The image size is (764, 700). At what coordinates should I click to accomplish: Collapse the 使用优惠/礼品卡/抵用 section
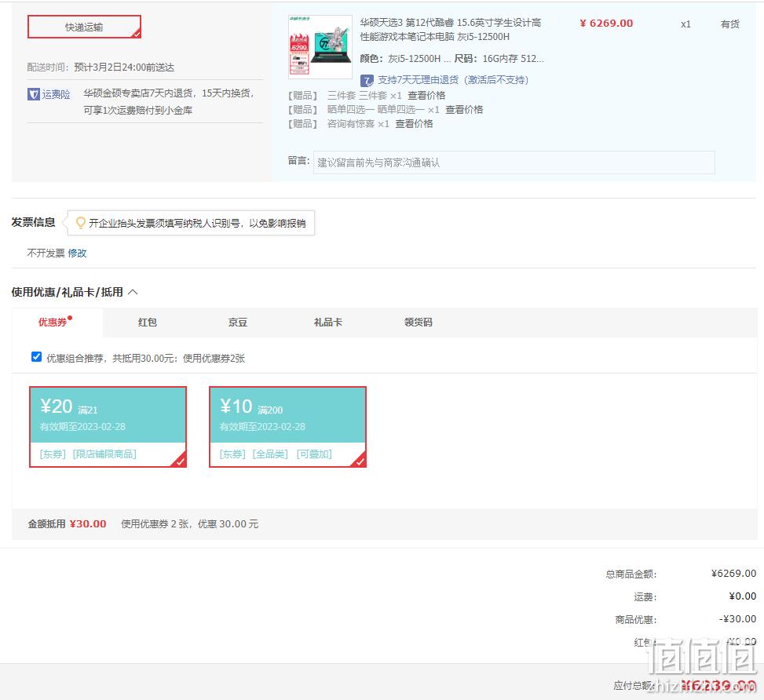[x=133, y=292]
